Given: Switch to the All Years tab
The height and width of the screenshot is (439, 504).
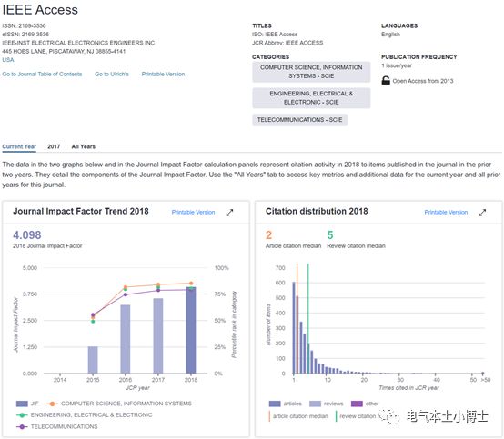Looking at the screenshot, I should pos(84,146).
